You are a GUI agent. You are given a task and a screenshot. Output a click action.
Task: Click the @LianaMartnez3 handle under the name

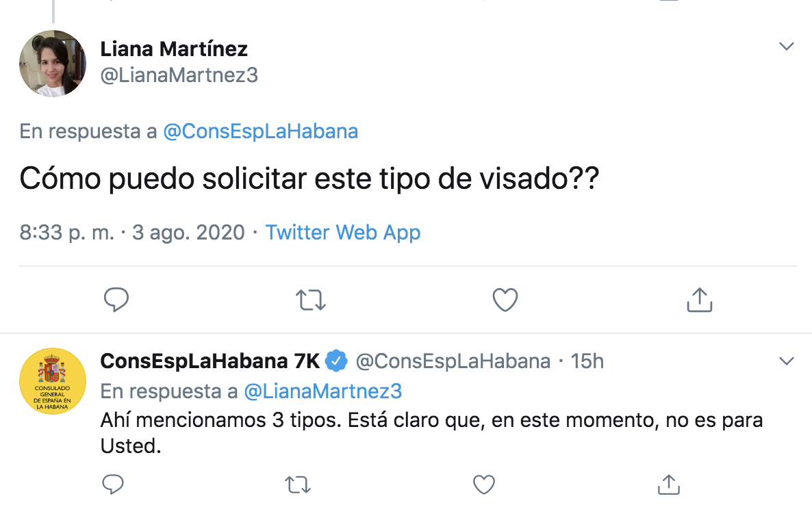(179, 75)
